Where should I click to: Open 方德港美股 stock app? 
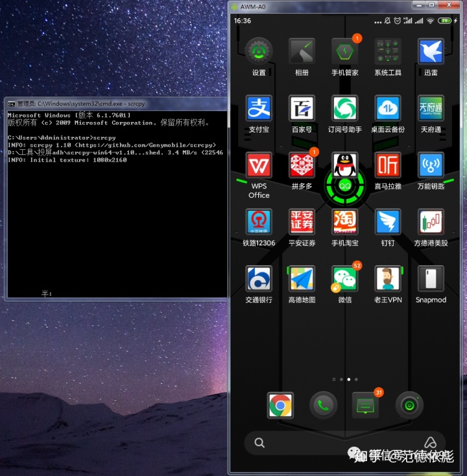point(431,222)
